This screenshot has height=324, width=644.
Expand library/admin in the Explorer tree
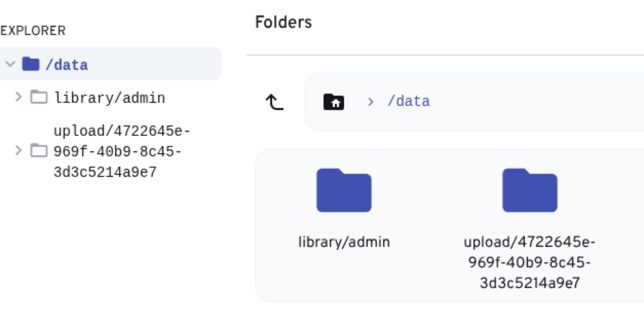click(x=18, y=97)
